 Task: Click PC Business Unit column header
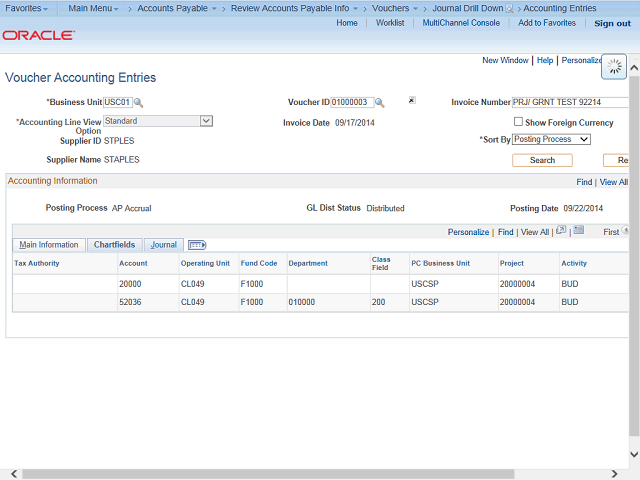click(440, 263)
